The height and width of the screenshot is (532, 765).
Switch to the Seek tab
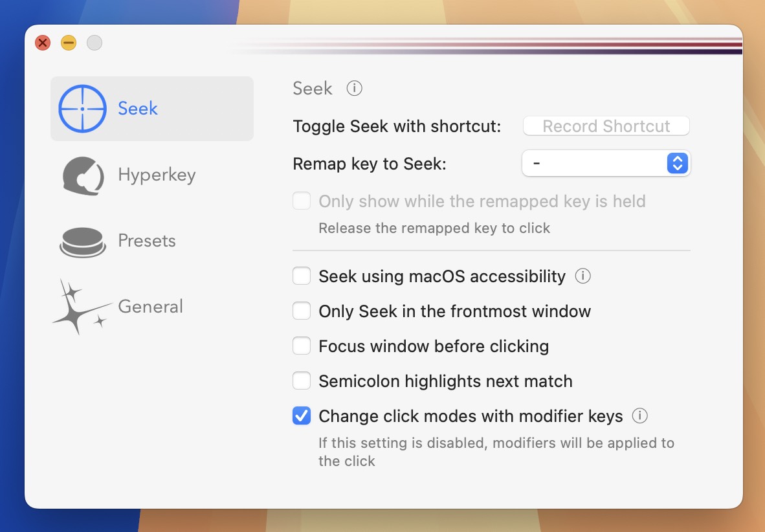coord(137,108)
